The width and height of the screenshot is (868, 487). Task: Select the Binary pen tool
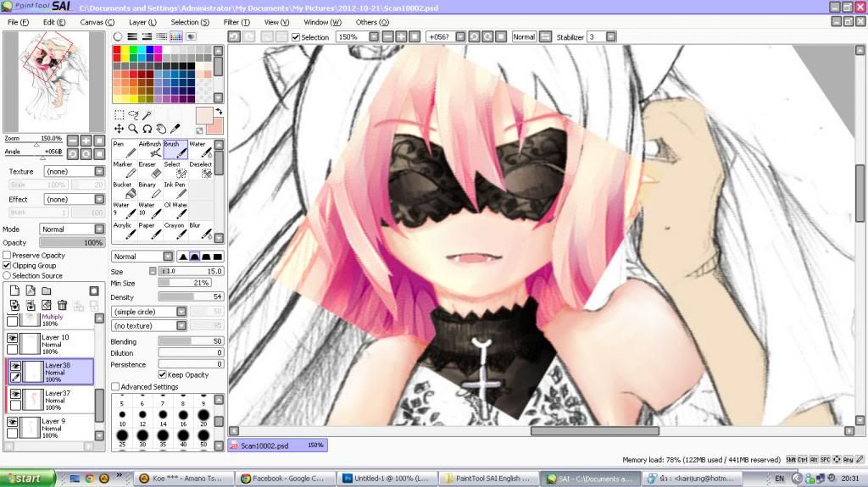[x=150, y=190]
